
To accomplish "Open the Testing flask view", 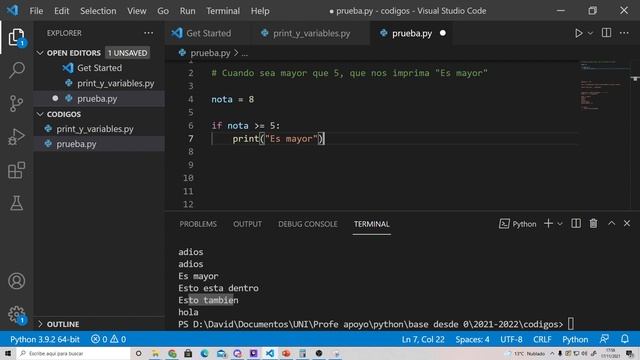I will 16,203.
